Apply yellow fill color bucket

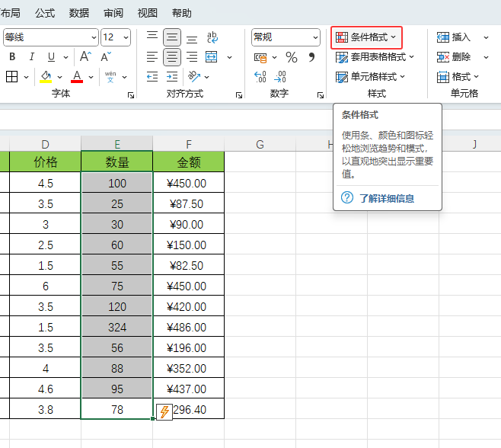[x=46, y=77]
